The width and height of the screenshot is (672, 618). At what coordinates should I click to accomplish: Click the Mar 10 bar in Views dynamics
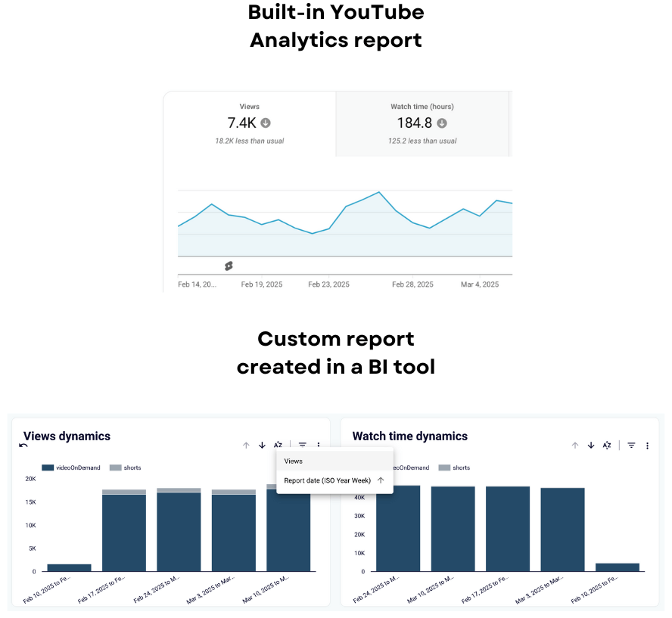[x=288, y=531]
